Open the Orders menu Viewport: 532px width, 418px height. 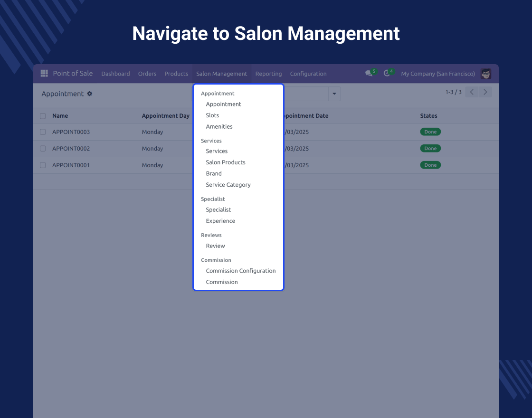(147, 74)
